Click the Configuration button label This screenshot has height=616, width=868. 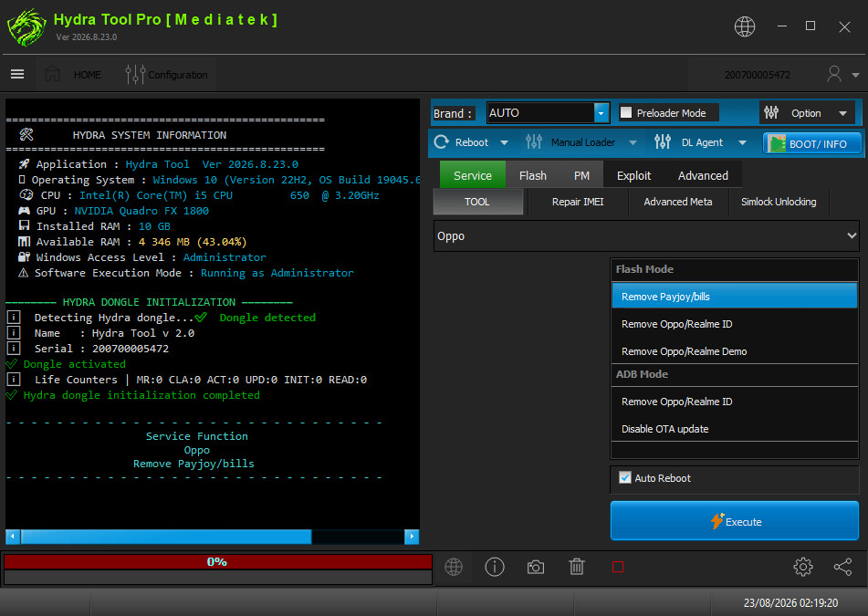coord(178,75)
